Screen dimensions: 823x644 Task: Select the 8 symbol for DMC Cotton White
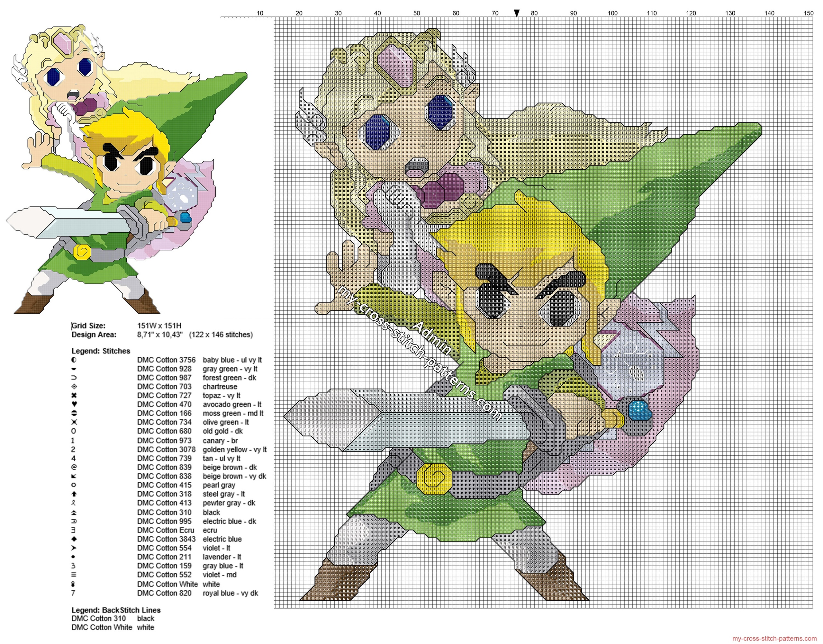(73, 584)
